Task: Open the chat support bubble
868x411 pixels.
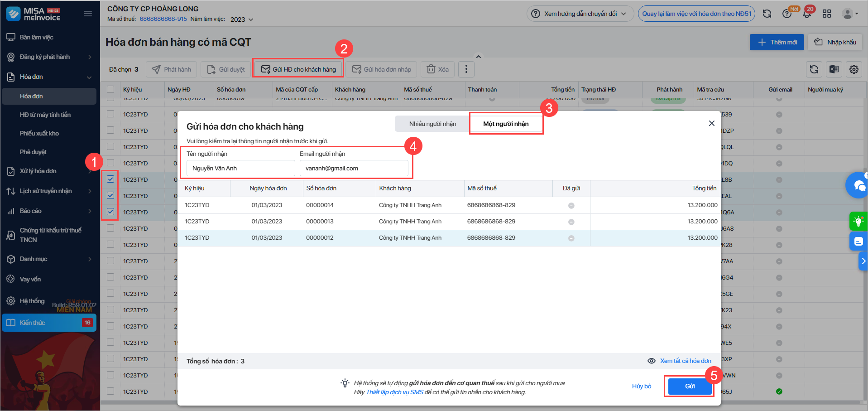Action: [858, 185]
